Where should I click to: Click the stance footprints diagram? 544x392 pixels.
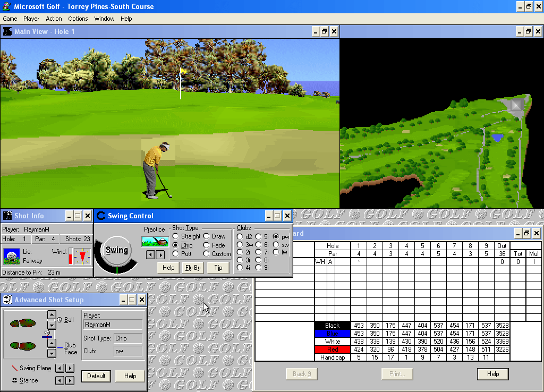pyautogui.click(x=23, y=336)
